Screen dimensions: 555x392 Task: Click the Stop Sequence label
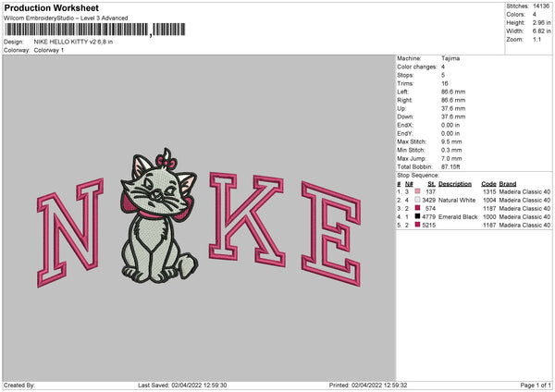[418, 176]
